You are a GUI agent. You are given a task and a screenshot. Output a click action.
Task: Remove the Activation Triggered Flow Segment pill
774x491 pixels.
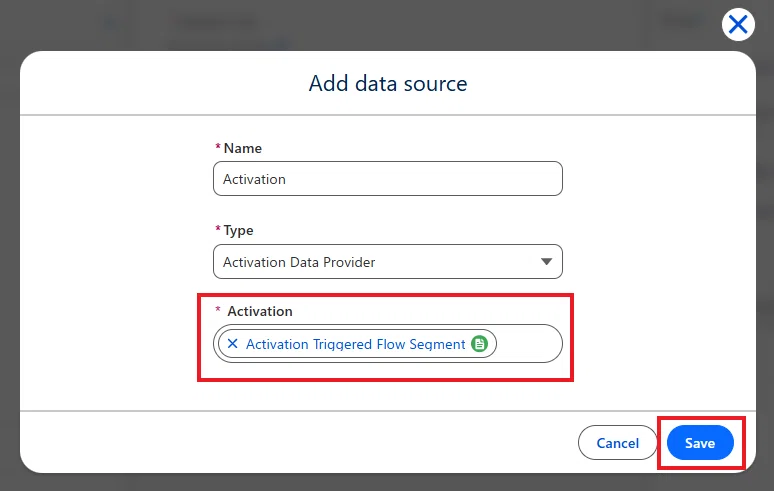pos(232,343)
